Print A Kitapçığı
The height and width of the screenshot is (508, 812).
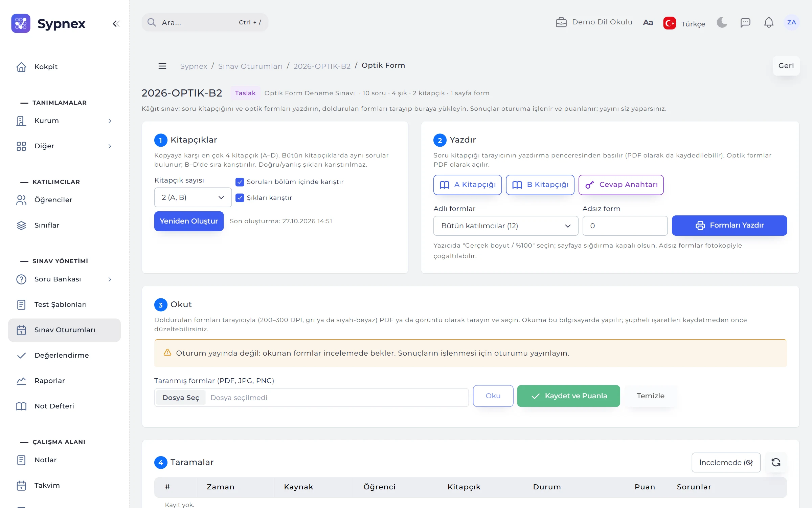[468, 185]
